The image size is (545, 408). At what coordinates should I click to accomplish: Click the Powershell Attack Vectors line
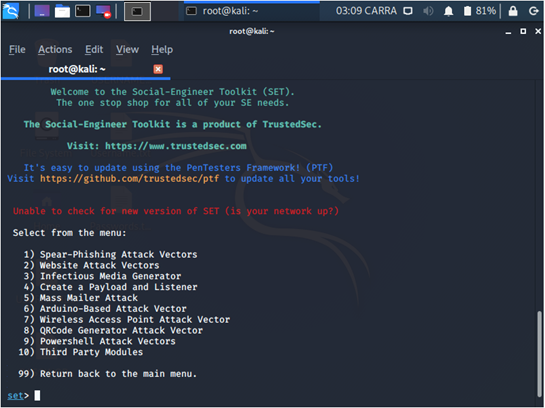(x=100, y=341)
